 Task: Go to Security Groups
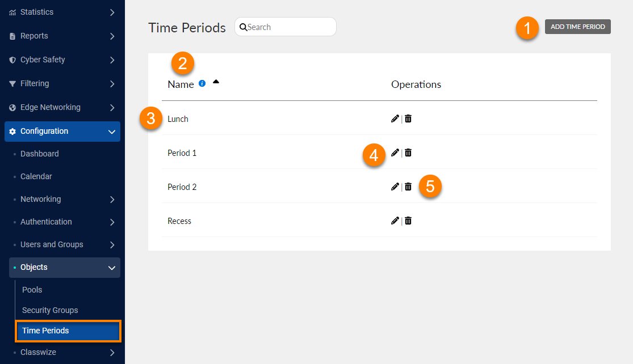coord(50,310)
